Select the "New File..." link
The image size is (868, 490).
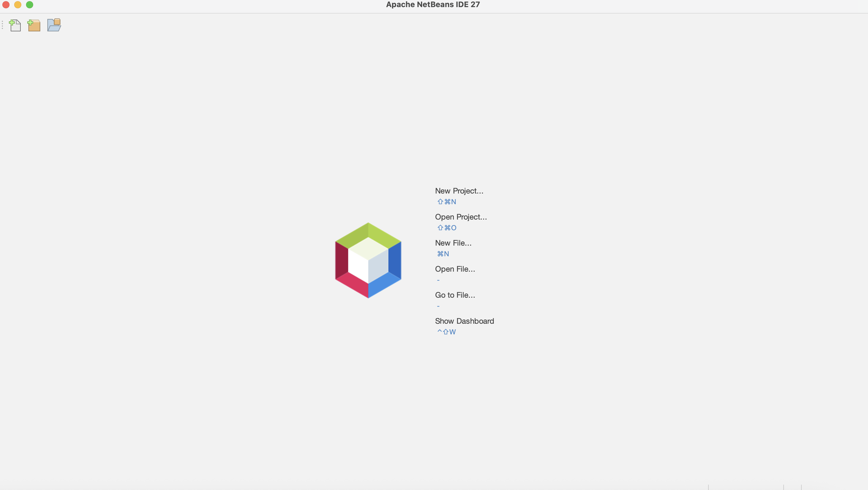tap(453, 243)
